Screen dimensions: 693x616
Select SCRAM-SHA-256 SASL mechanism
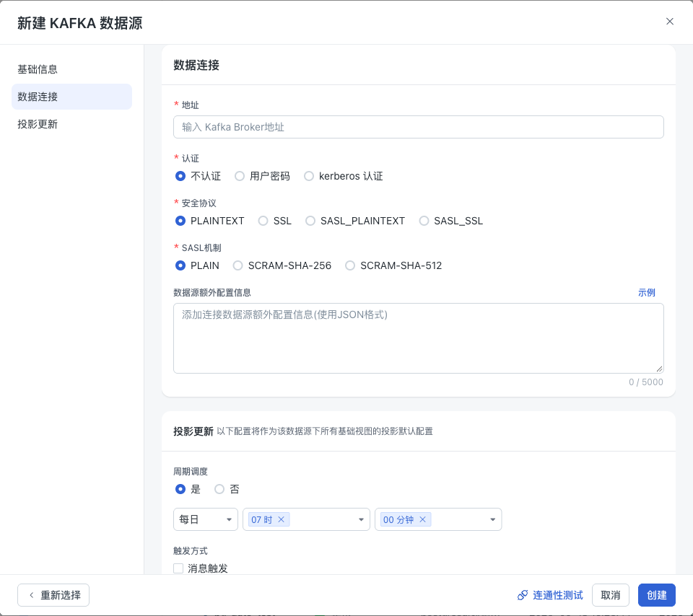pos(237,265)
